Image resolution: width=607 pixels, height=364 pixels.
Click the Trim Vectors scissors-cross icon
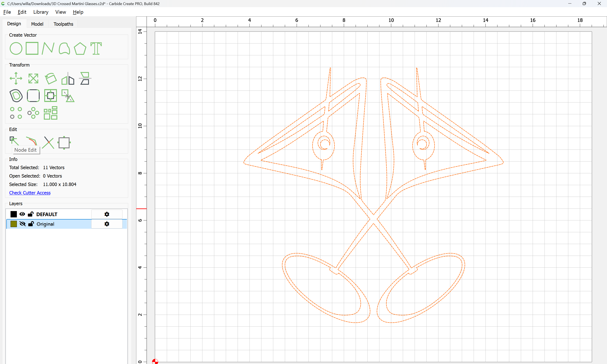[x=48, y=143]
